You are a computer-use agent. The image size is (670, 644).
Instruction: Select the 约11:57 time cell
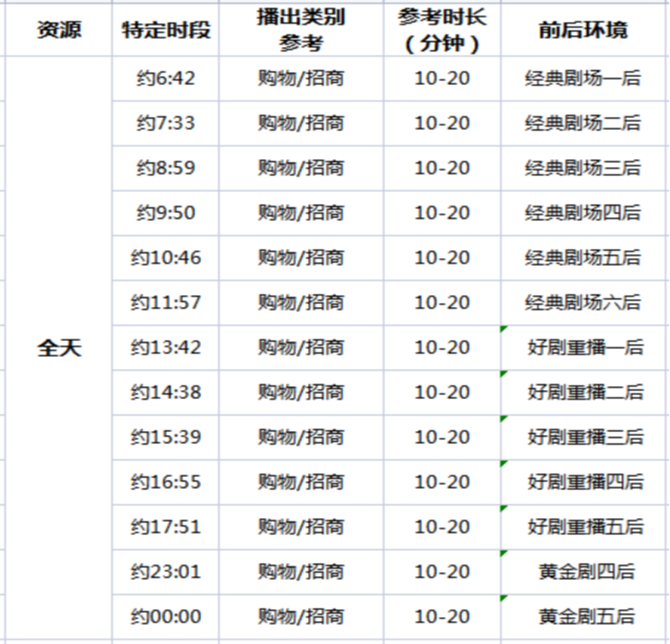coord(166,303)
